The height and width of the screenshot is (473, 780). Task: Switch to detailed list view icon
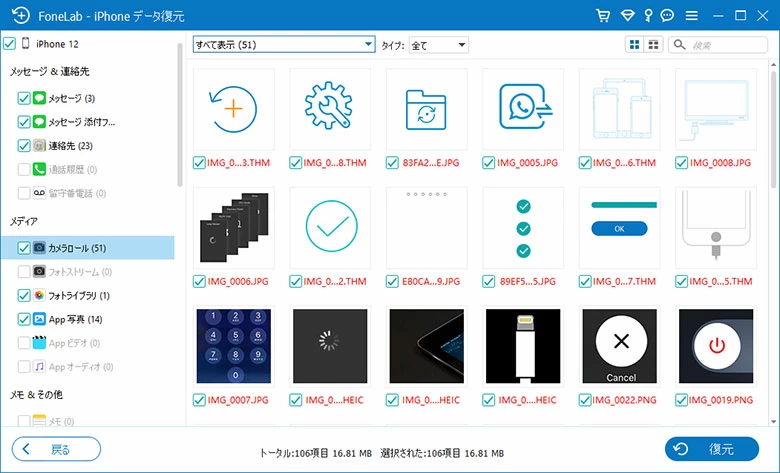click(654, 45)
